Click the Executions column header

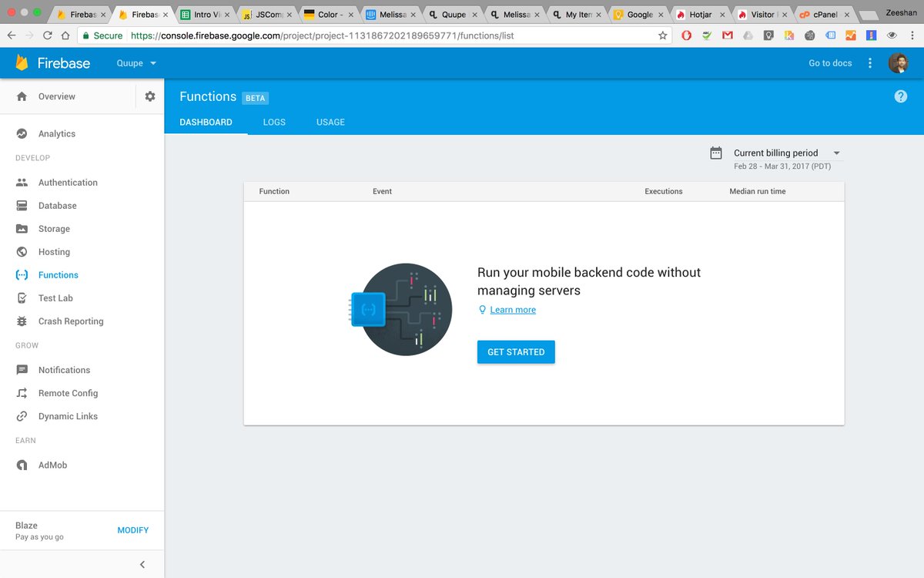(664, 191)
